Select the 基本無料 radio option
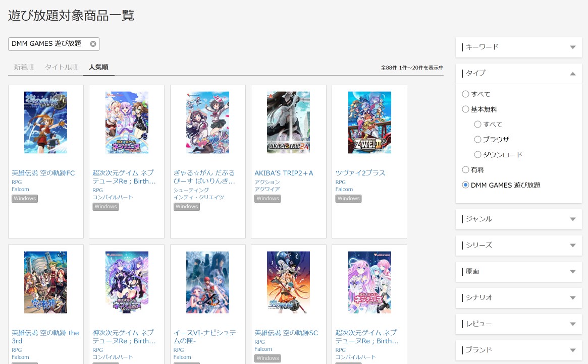This screenshot has width=588, height=364. coord(465,109)
